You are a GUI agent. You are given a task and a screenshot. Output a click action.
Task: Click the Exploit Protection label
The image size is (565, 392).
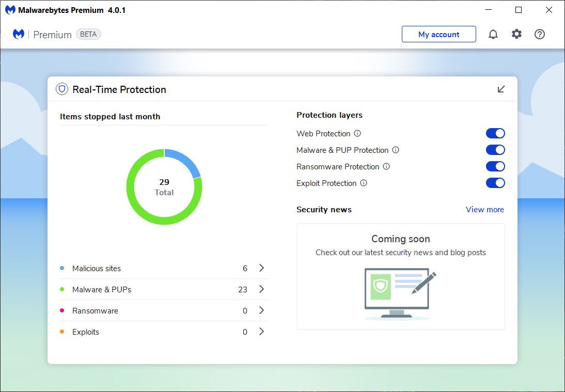(x=326, y=183)
